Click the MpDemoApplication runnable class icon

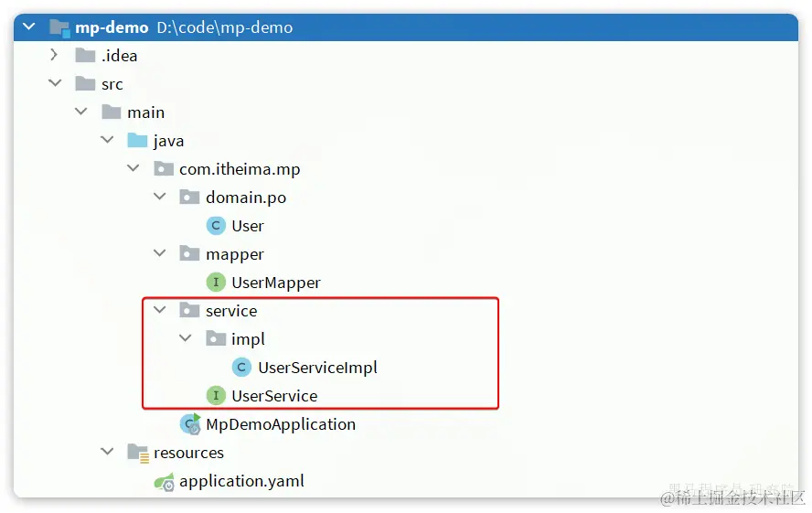click(x=190, y=424)
